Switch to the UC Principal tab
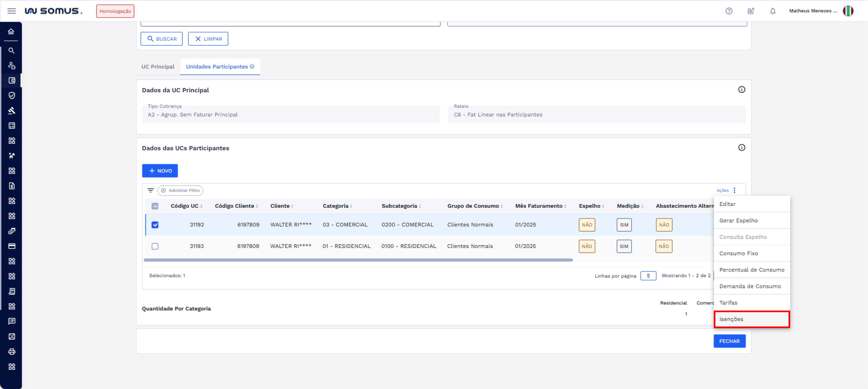The width and height of the screenshot is (868, 389). click(x=158, y=66)
